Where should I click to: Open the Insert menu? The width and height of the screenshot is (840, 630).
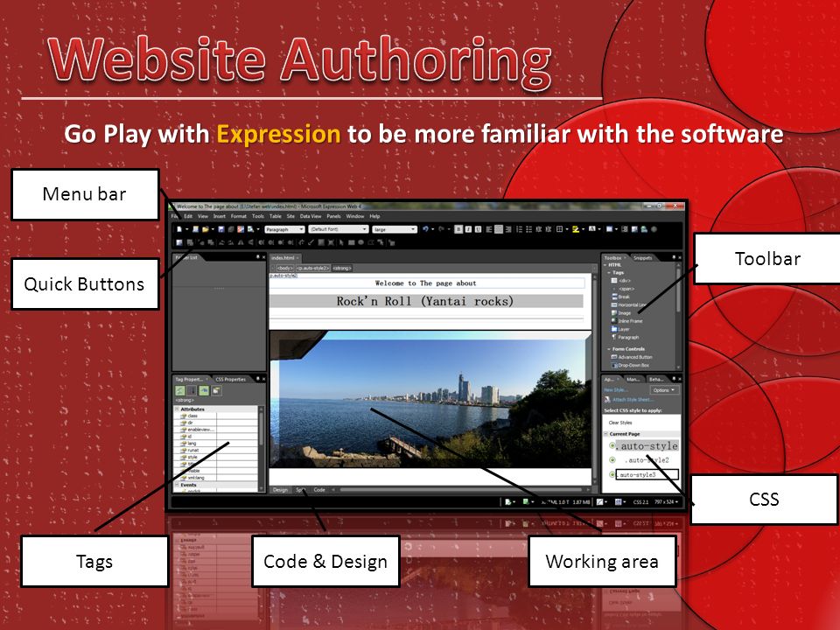[x=219, y=216]
